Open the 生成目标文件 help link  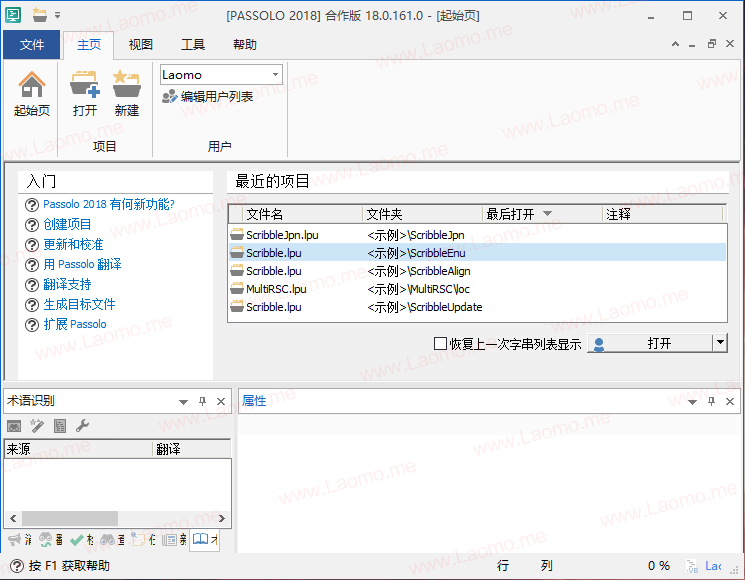79,304
